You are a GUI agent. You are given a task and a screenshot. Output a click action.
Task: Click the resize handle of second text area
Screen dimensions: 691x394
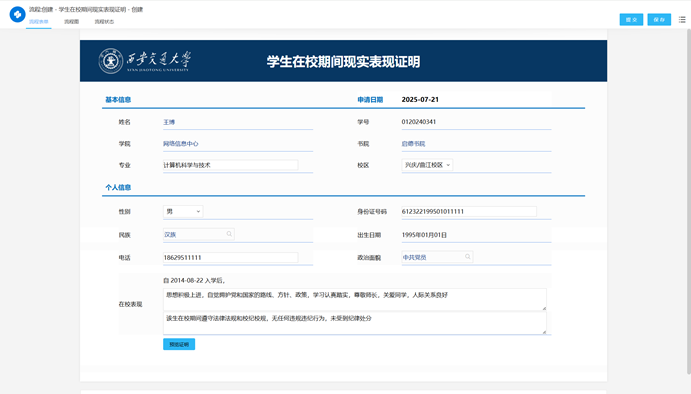click(x=544, y=331)
